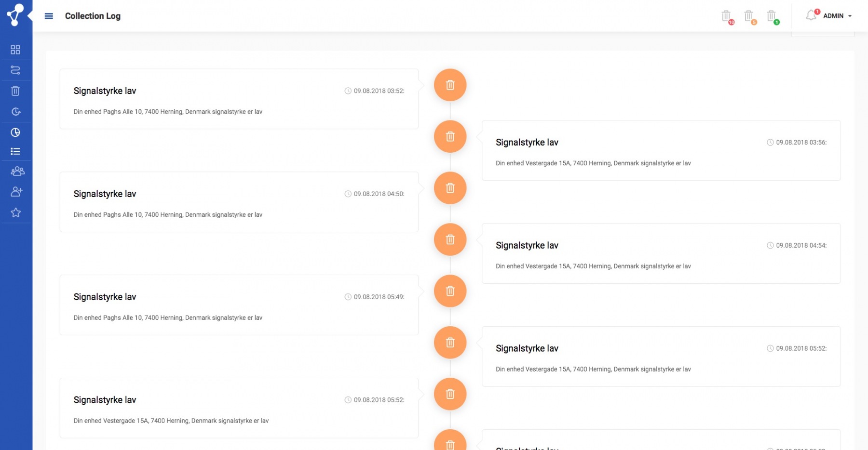Click the add user icon in sidebar

(16, 192)
